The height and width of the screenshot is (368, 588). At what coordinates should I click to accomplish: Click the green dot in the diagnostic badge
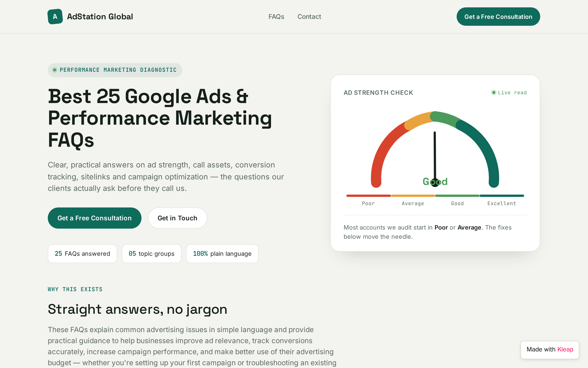(55, 70)
